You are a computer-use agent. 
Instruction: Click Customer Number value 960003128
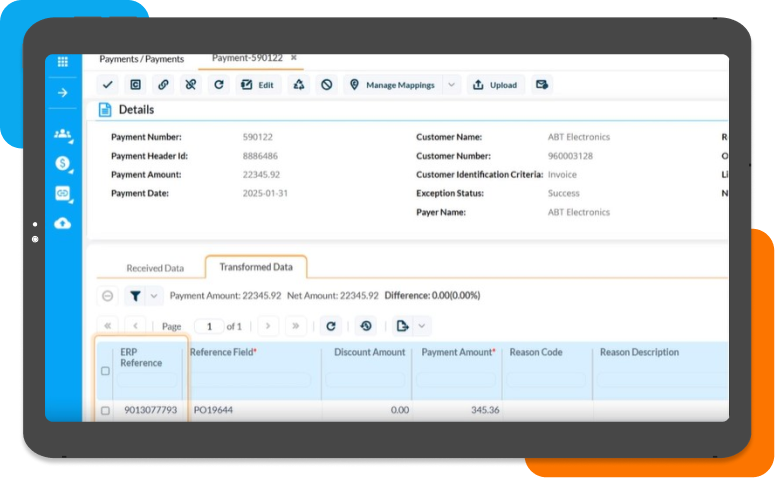[570, 156]
